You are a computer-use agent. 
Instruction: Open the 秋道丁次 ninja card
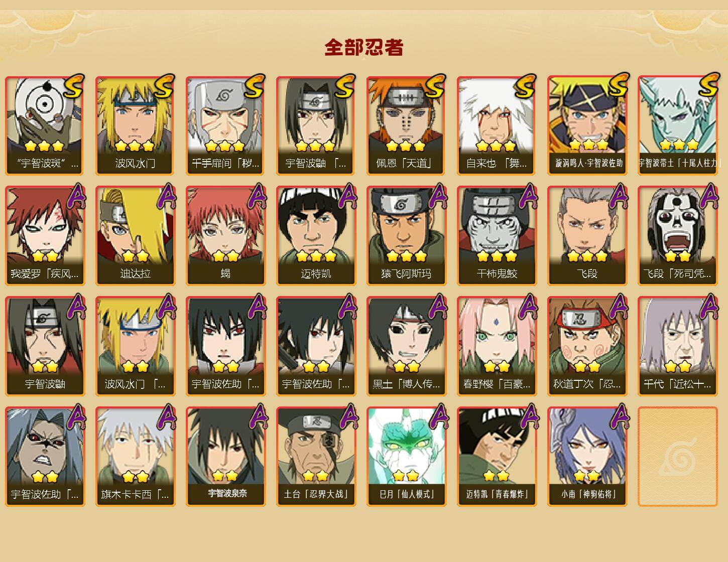tap(587, 346)
